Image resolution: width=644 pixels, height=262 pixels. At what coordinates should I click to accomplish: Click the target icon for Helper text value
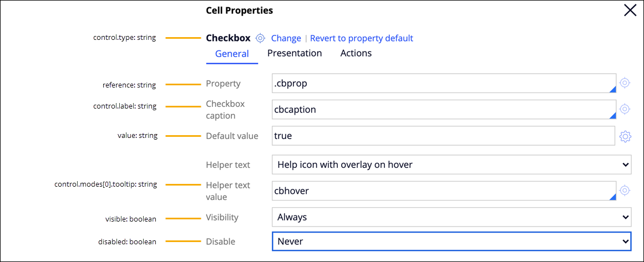625,191
